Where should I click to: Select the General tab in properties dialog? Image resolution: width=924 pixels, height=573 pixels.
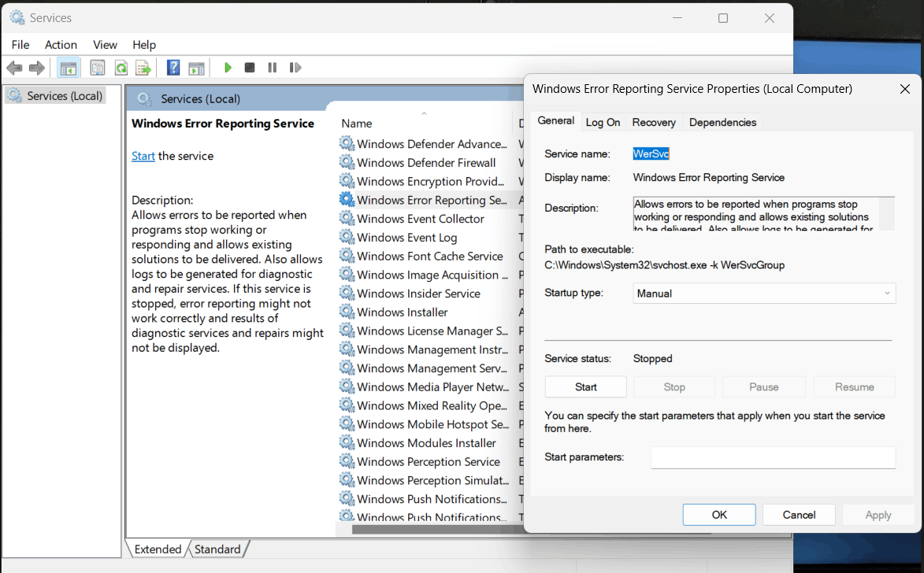tap(555, 120)
